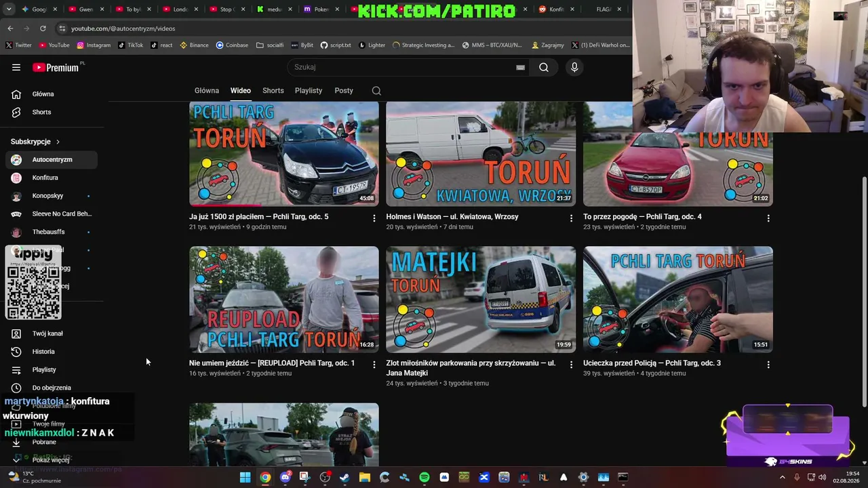The image size is (868, 488).
Task: Open the Thebausffs subscription
Action: [x=52, y=232]
